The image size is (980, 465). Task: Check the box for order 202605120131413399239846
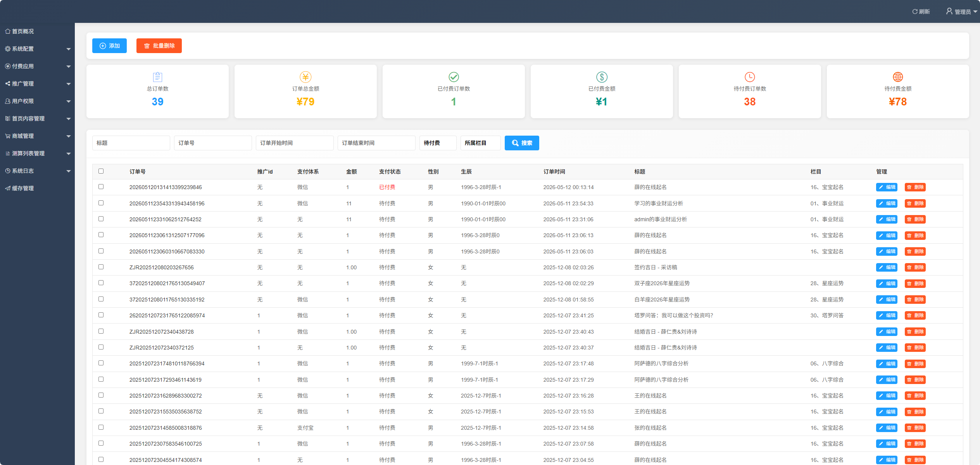(x=101, y=187)
